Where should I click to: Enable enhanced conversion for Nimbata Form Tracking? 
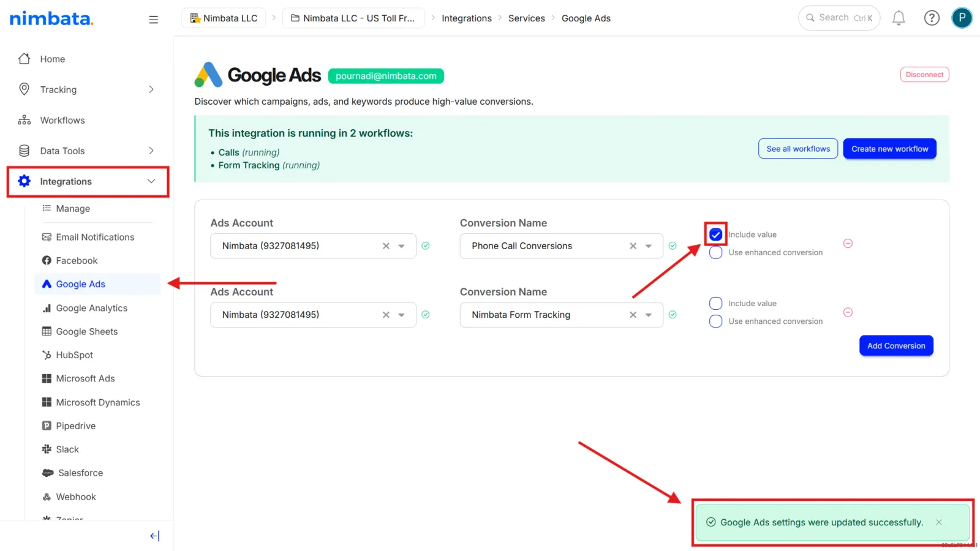pos(715,321)
